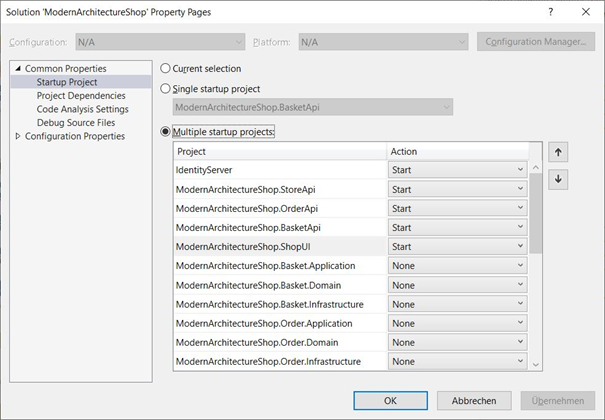
Task: Click the help question mark icon
Action: 550,11
